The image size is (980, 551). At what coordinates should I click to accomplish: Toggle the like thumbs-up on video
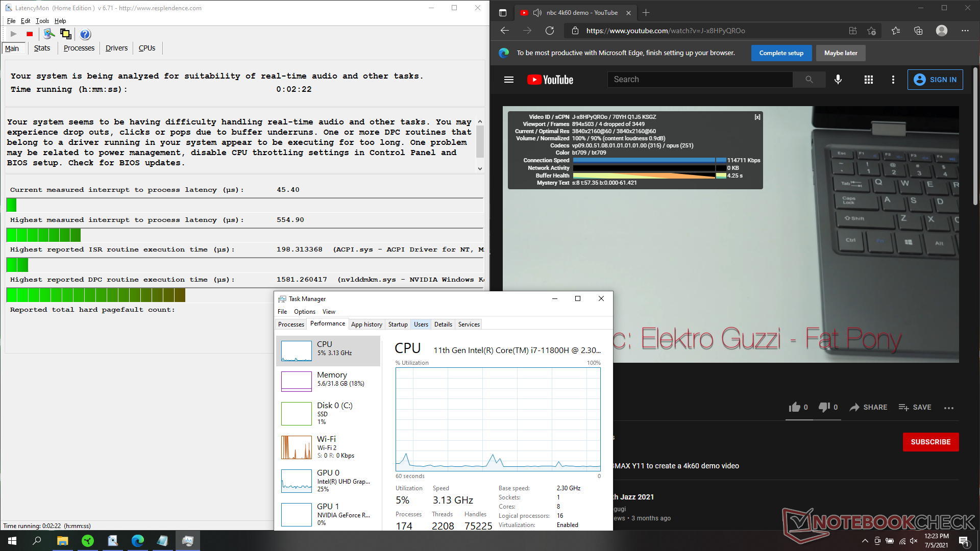[x=795, y=407]
